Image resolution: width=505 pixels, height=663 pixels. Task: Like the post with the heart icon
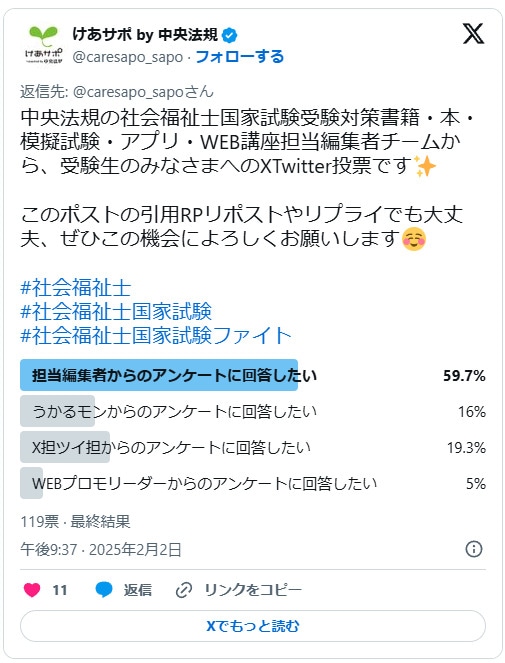pyautogui.click(x=32, y=589)
